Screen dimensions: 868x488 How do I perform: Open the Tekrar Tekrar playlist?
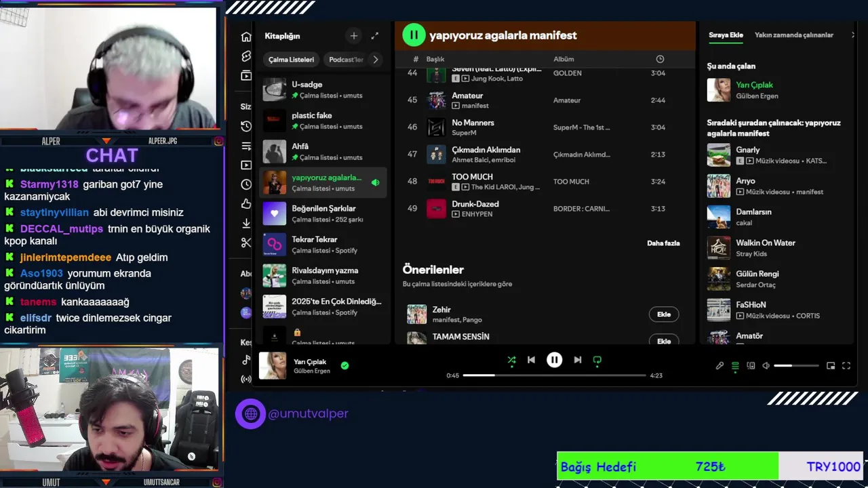323,245
